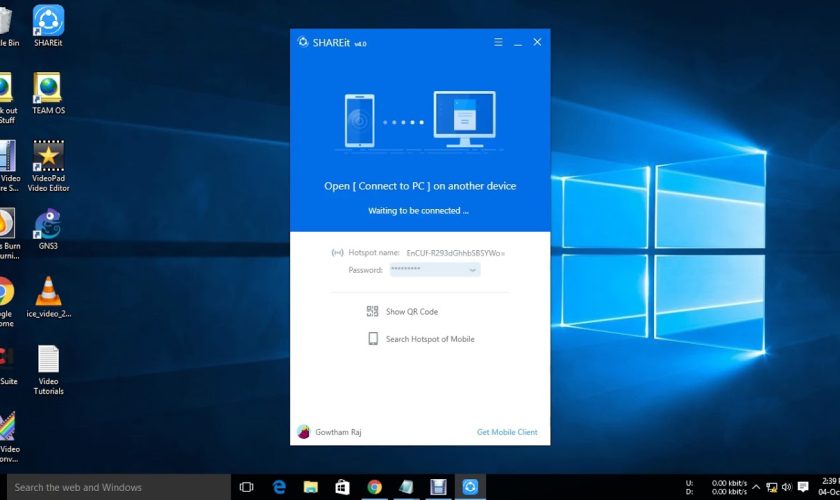Select Search Hotspot of Mobile
Image resolution: width=840 pixels, height=500 pixels.
coord(430,339)
